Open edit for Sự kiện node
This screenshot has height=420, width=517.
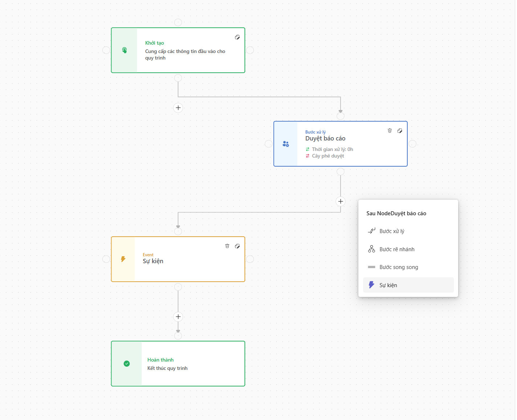click(237, 246)
